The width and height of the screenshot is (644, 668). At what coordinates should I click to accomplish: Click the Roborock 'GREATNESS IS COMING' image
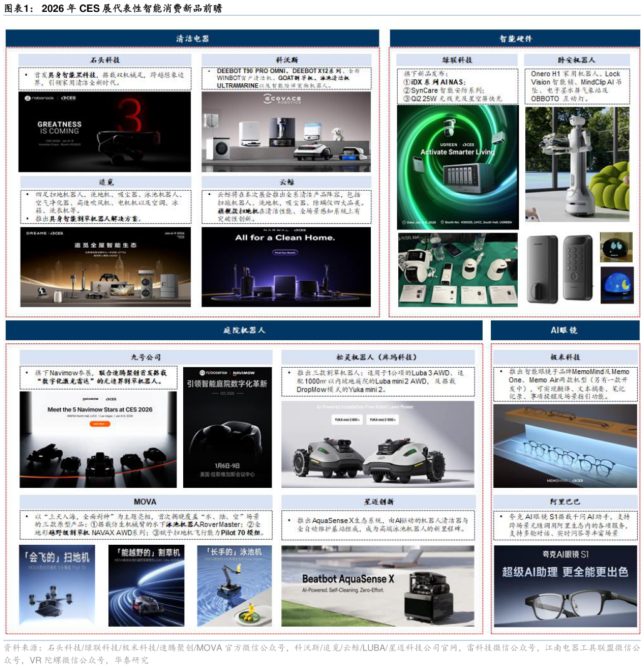(x=104, y=131)
